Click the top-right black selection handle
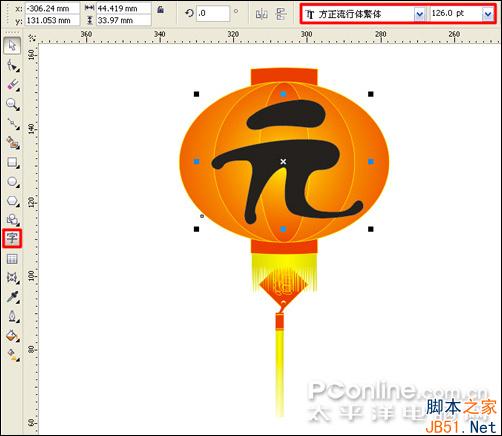Image resolution: width=502 pixels, height=436 pixels. tap(371, 94)
